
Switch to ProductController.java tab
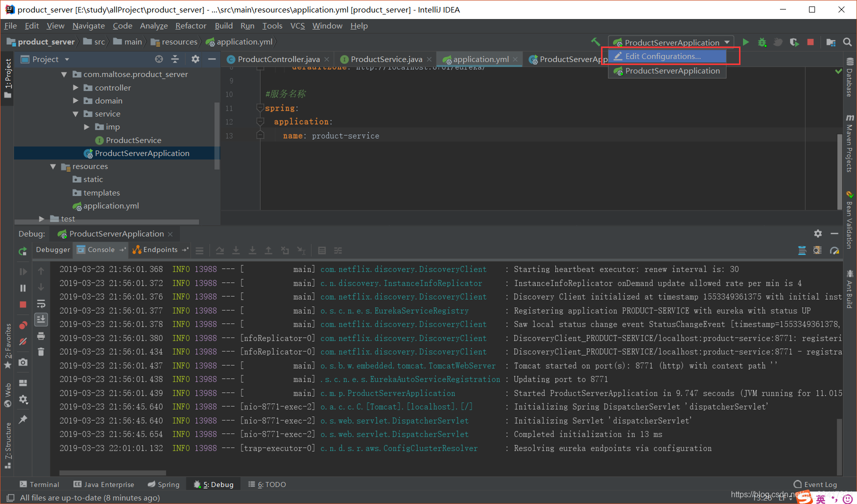click(278, 59)
